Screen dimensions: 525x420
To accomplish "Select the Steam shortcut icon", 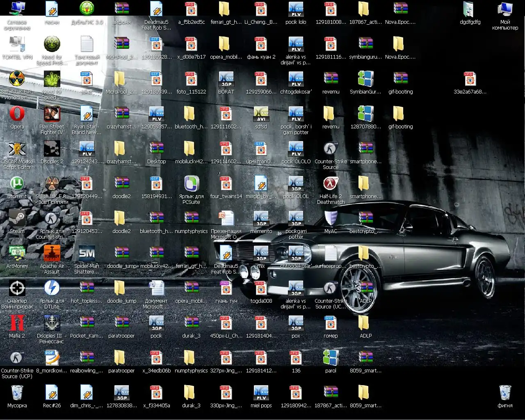I will 17,219.
